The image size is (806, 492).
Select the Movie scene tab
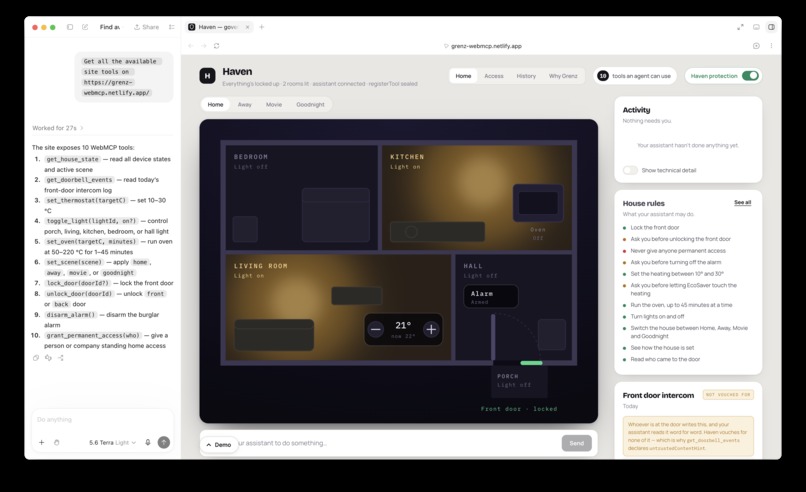tap(274, 104)
